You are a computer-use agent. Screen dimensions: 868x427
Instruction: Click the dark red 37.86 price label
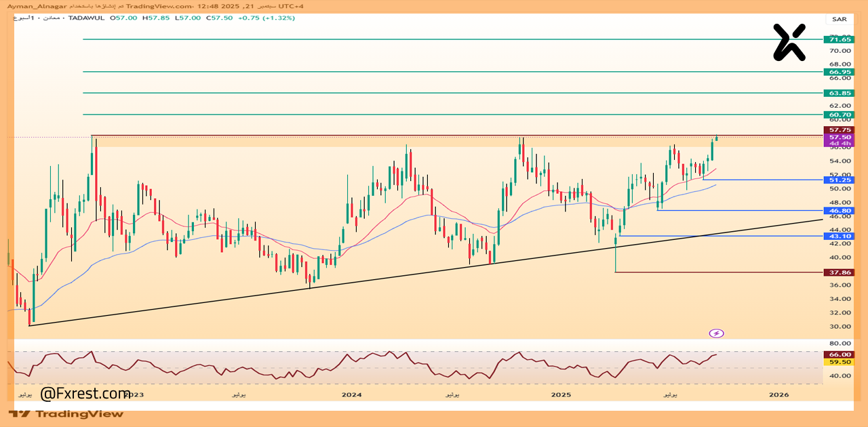pos(838,272)
